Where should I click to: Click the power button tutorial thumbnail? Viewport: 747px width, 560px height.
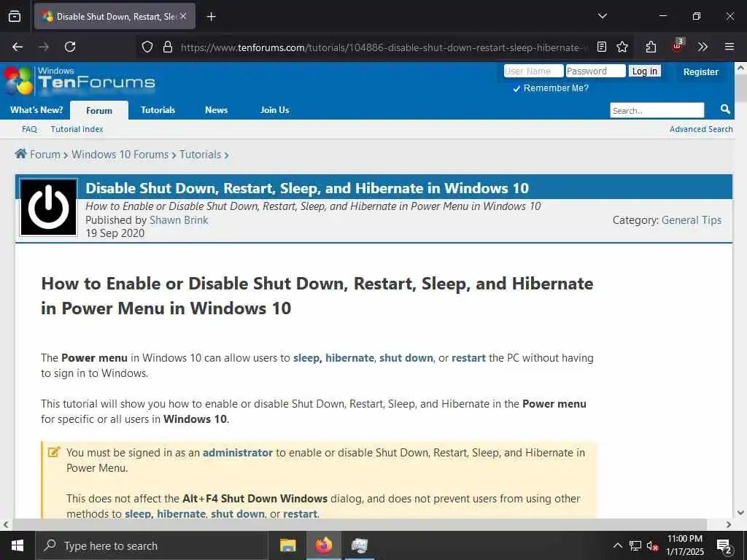pyautogui.click(x=49, y=207)
